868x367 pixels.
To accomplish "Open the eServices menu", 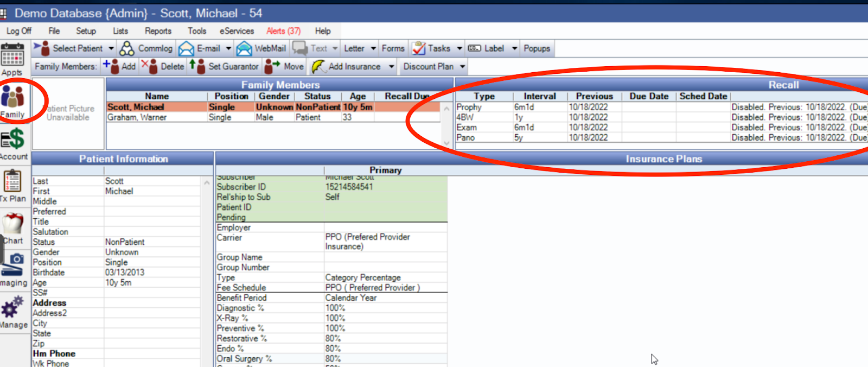I will click(237, 31).
